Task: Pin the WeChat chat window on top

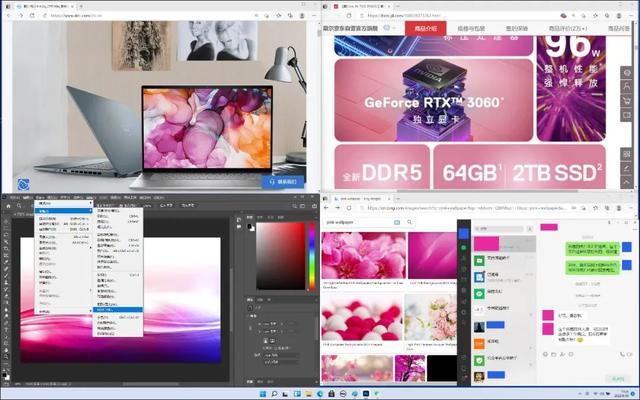Action: coord(609,222)
